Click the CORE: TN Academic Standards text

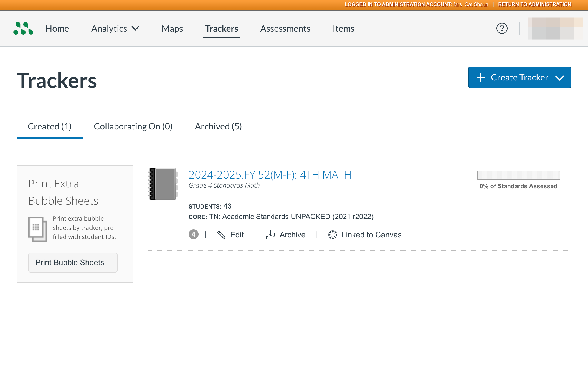tap(281, 217)
